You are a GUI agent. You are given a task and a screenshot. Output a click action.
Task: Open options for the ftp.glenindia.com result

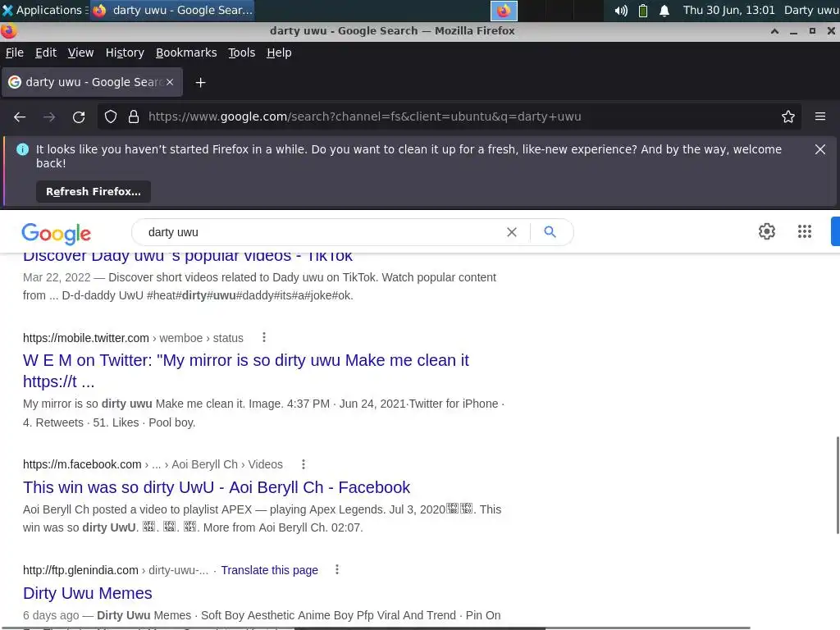(x=337, y=570)
